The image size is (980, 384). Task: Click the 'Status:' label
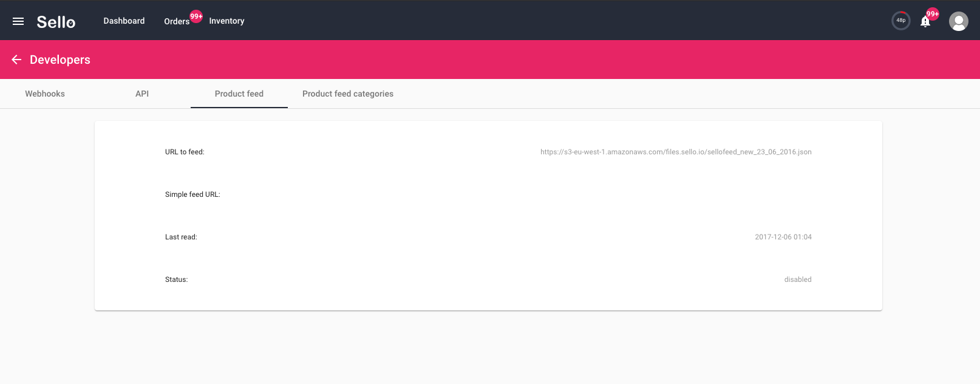coord(177,279)
